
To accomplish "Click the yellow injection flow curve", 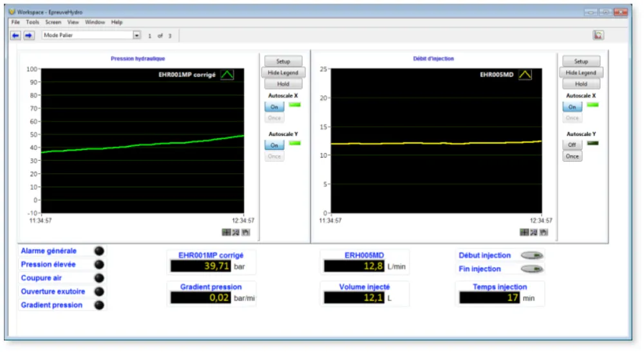I will tap(436, 143).
